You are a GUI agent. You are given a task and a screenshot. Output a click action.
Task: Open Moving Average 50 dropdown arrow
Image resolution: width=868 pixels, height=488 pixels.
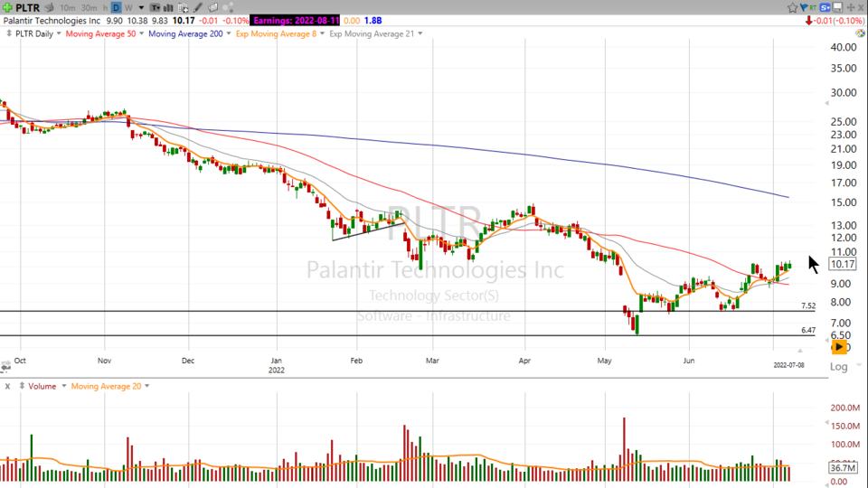[141, 33]
